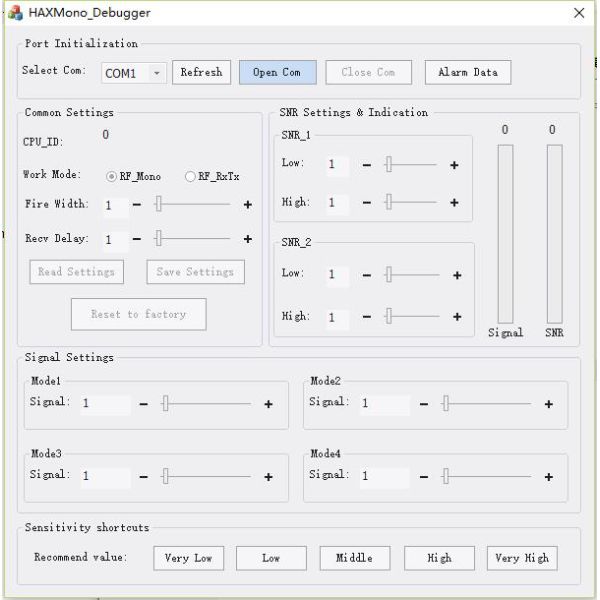
Task: Click minus icon for SNR_2 High
Action: (367, 317)
